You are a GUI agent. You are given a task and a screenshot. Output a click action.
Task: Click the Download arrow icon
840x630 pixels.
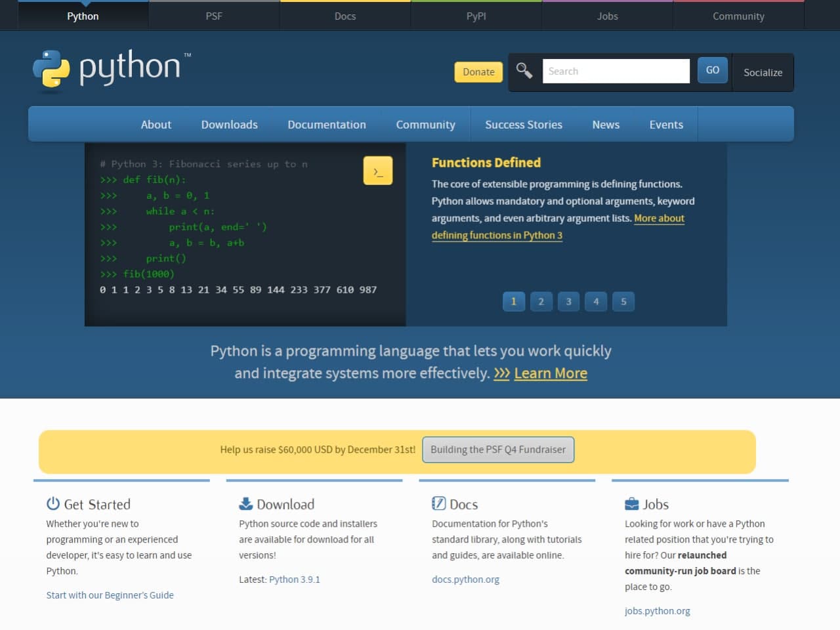[246, 503]
